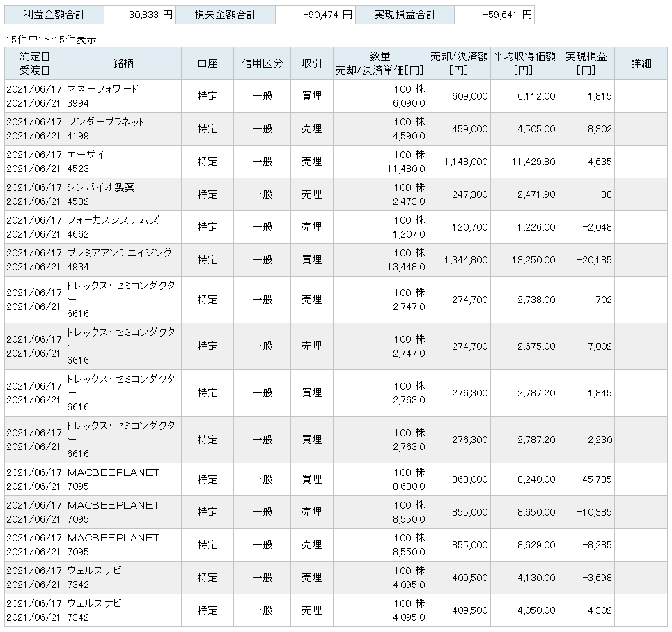Click average cost 8,629.00 for MACBEEPLANET
The image size is (672, 632).
(x=536, y=546)
